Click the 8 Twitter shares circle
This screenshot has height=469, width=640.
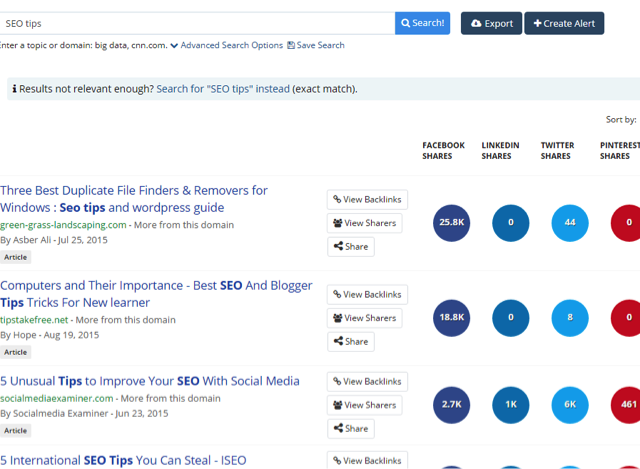coord(570,318)
